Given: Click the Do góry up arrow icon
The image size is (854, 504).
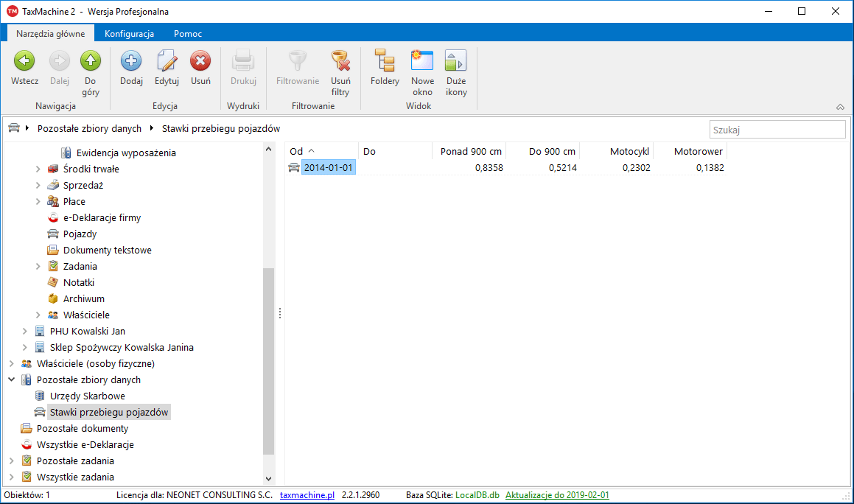Looking at the screenshot, I should [x=91, y=61].
